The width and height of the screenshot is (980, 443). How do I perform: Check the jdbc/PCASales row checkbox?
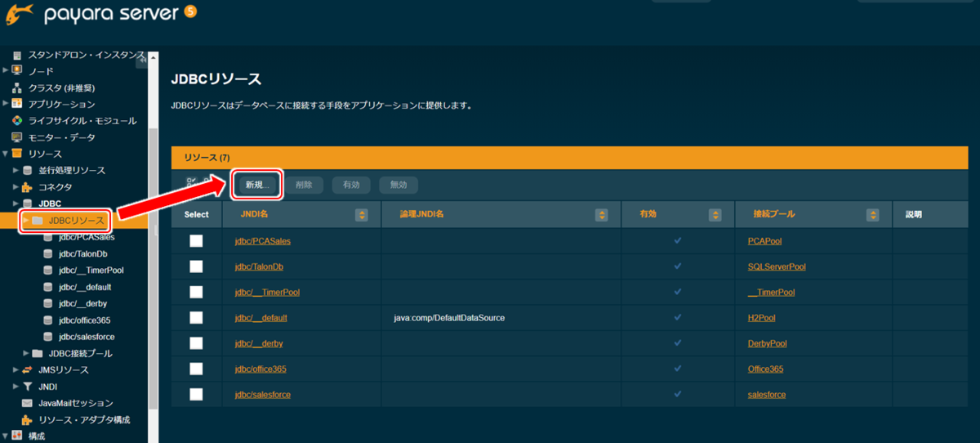[x=196, y=241]
